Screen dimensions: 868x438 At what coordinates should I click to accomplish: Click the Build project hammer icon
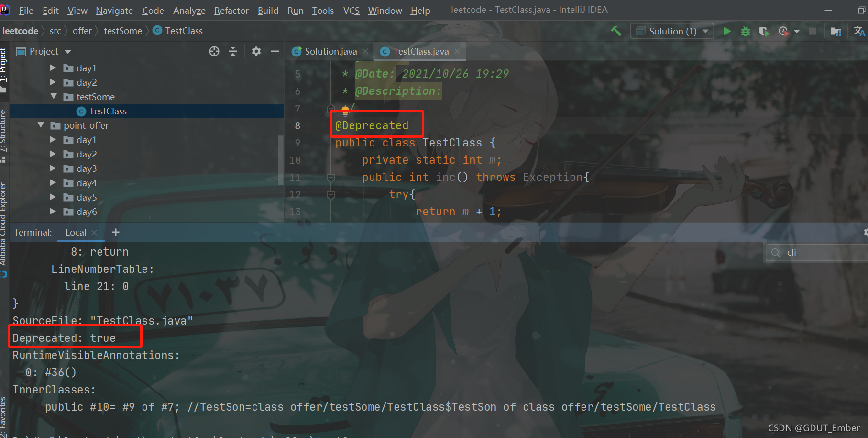tap(616, 31)
